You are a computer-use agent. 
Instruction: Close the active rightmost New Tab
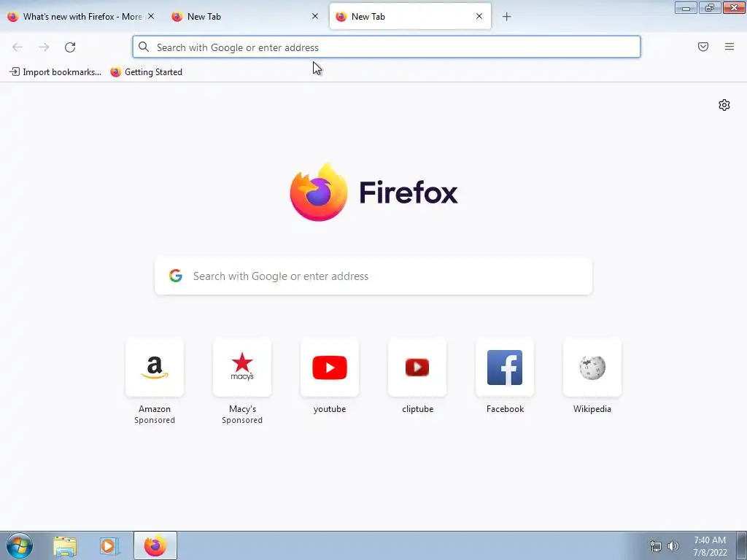pos(479,16)
